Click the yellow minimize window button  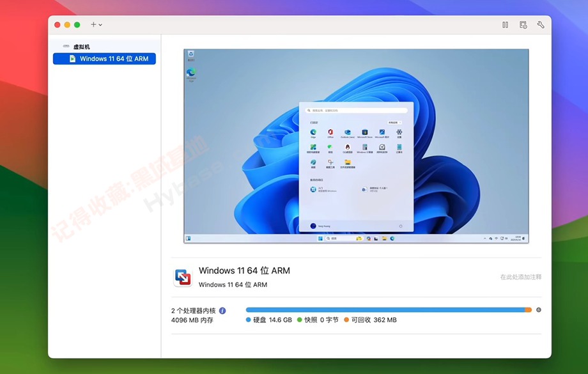click(x=67, y=25)
